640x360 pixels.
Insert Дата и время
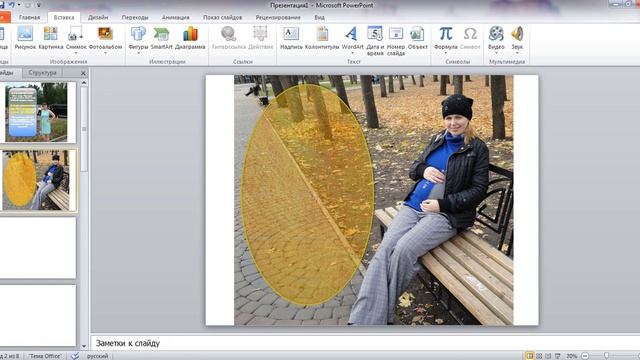tap(375, 40)
